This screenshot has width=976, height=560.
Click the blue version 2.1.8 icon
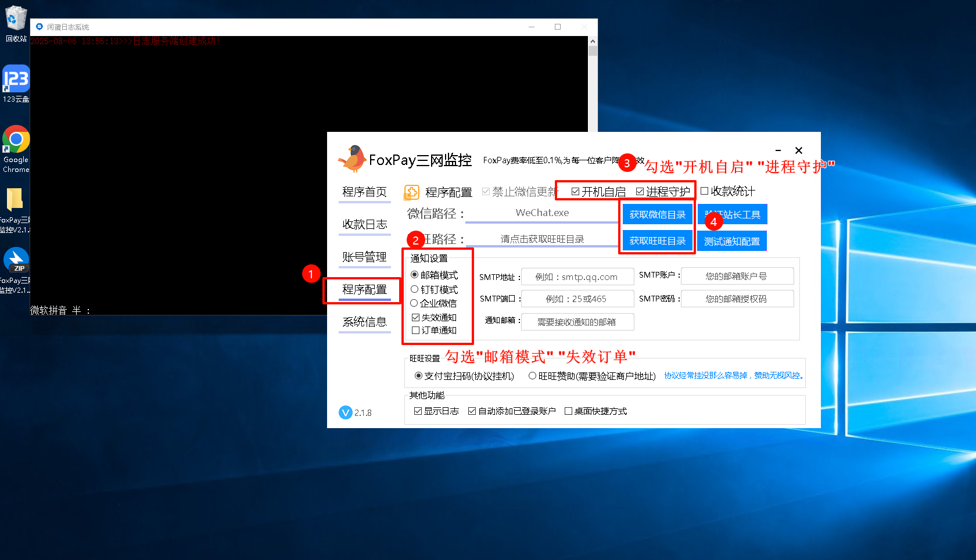coord(346,412)
